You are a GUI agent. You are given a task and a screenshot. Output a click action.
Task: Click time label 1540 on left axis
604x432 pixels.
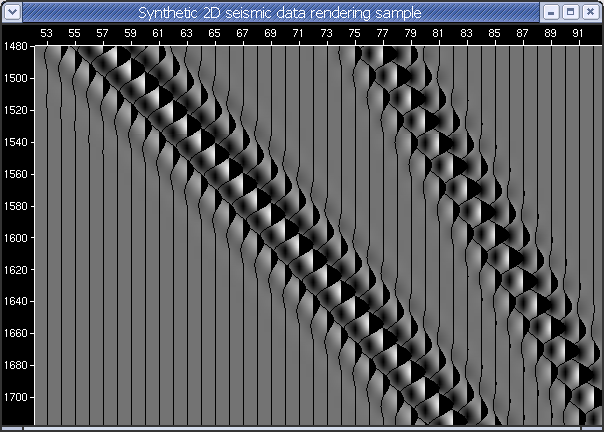coord(16,142)
